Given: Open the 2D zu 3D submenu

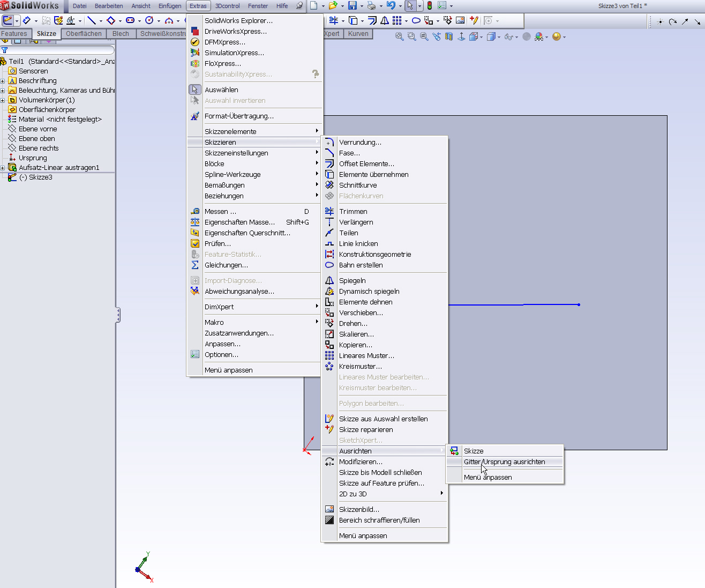Looking at the screenshot, I should click(x=385, y=494).
